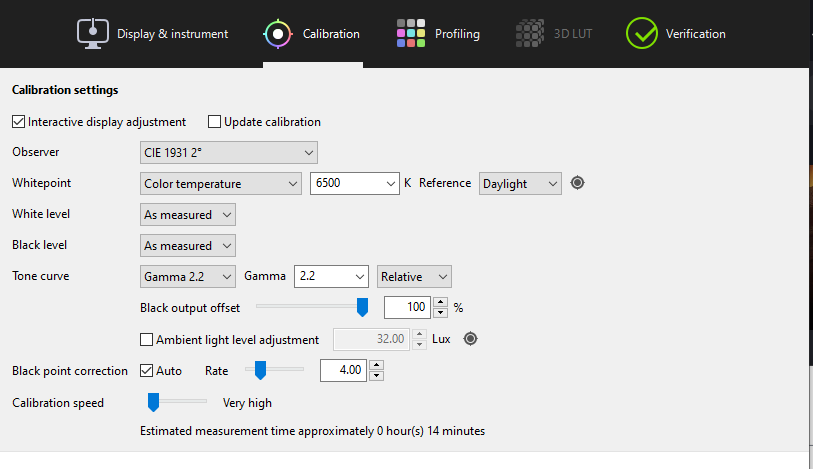Image resolution: width=813 pixels, height=469 pixels.
Task: Click the Profiling color grid icon
Action: pyautogui.click(x=411, y=33)
